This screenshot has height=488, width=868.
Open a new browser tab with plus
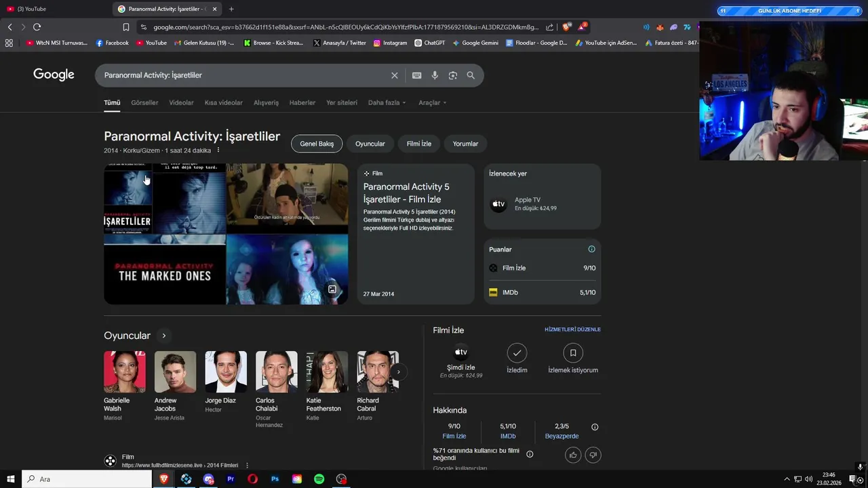[231, 9]
